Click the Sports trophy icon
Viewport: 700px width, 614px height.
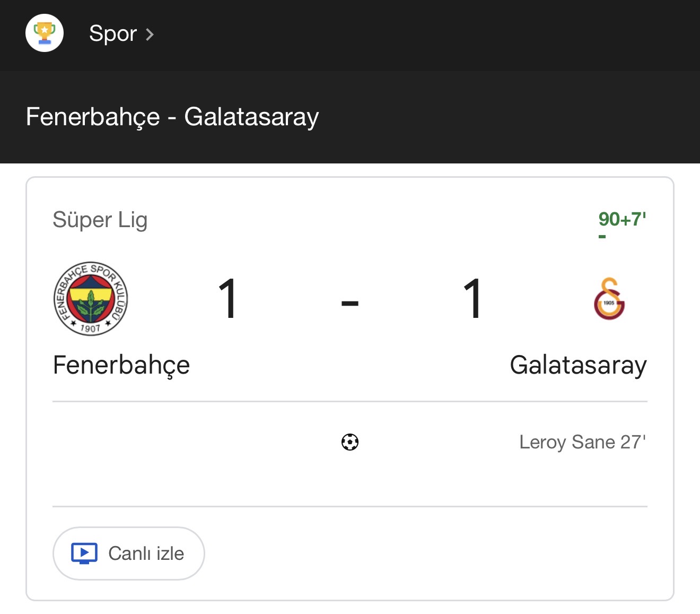[45, 33]
